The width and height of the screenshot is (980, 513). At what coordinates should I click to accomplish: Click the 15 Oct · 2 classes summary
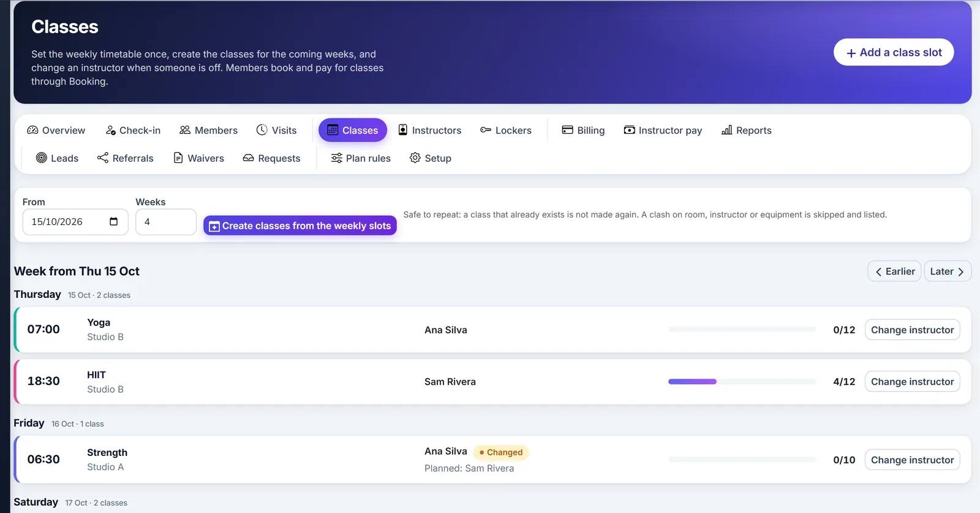[99, 295]
